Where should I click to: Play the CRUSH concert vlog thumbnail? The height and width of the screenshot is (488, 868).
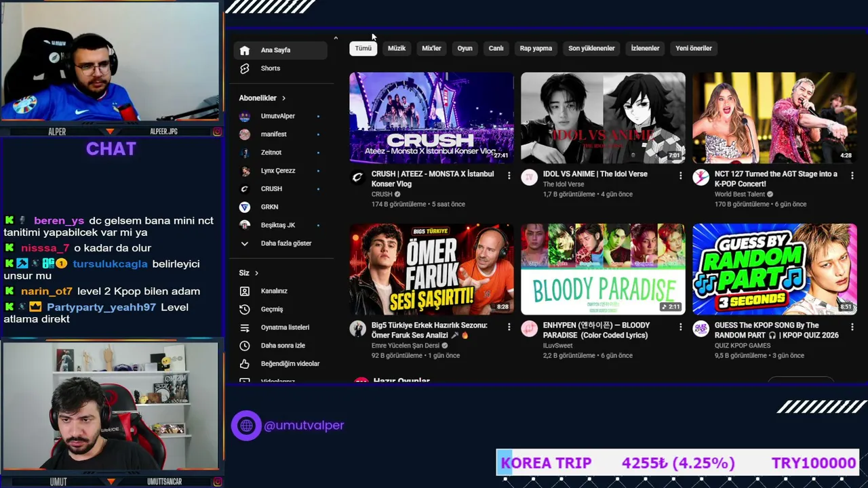(431, 118)
